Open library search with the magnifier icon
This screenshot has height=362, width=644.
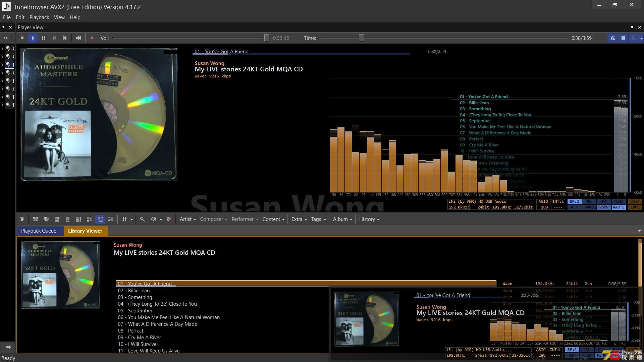click(x=143, y=219)
